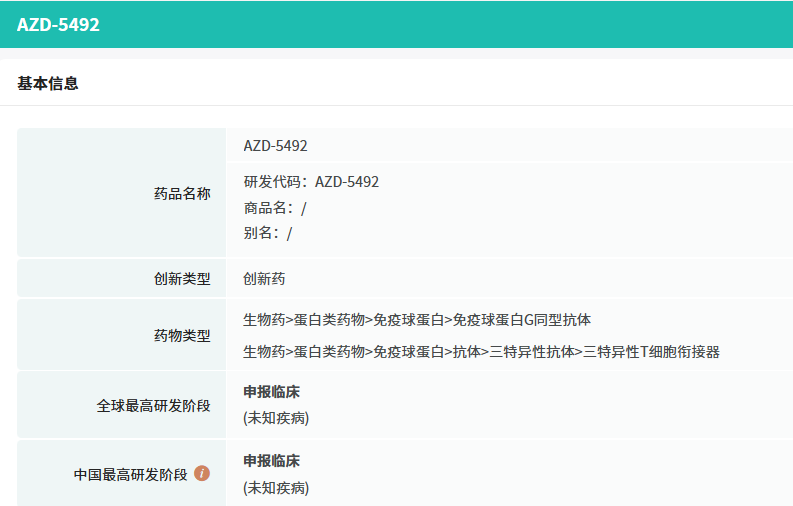Click the 创新药 value
Image resolution: width=793 pixels, height=506 pixels.
tap(264, 279)
